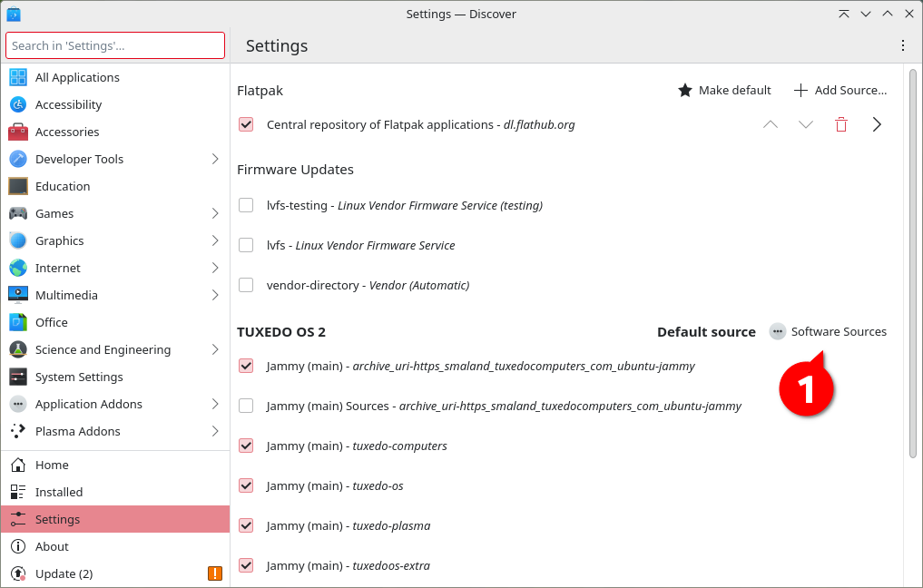Image resolution: width=923 pixels, height=588 pixels.
Task: Open the Update (2) sidebar entry
Action: pyautogui.click(x=115, y=573)
